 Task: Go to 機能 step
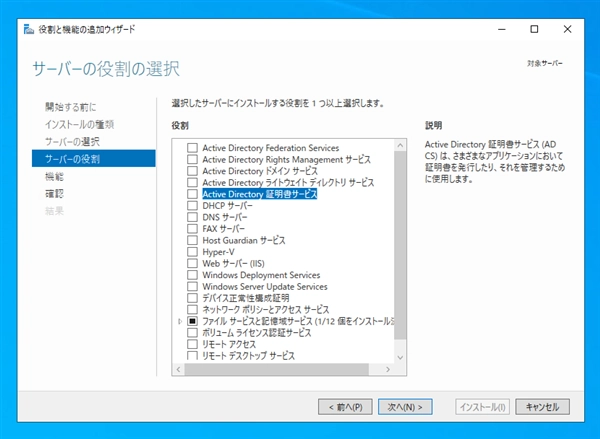tap(54, 176)
